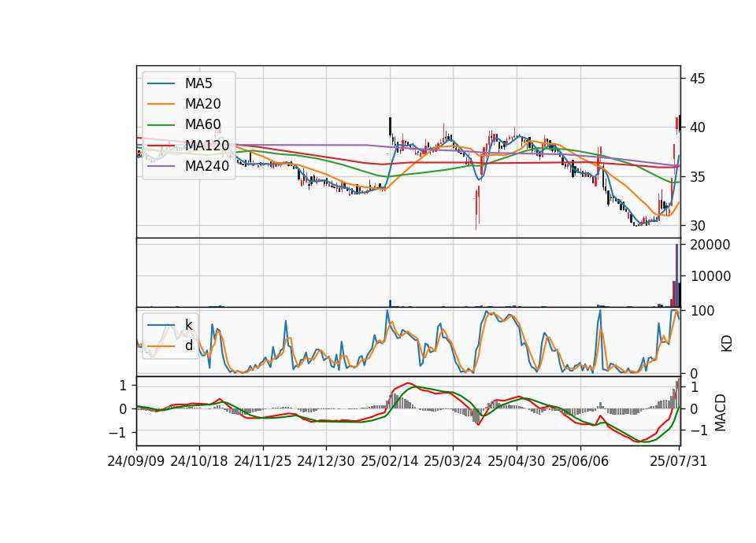756x543 pixels.
Task: Click the k legend label in KD panel
Action: tap(188, 325)
